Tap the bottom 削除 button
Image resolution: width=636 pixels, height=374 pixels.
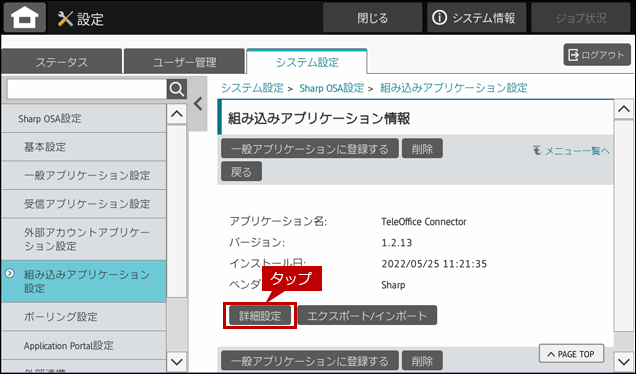(x=422, y=361)
